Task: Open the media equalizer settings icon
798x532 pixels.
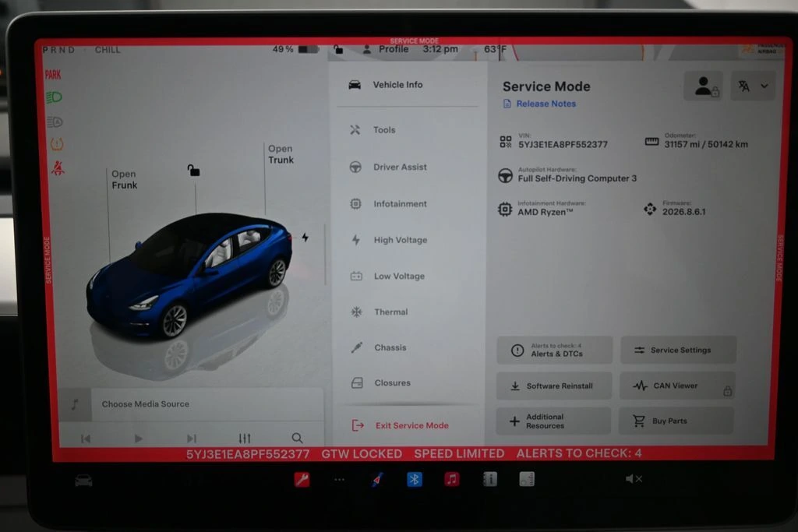Action: point(245,439)
